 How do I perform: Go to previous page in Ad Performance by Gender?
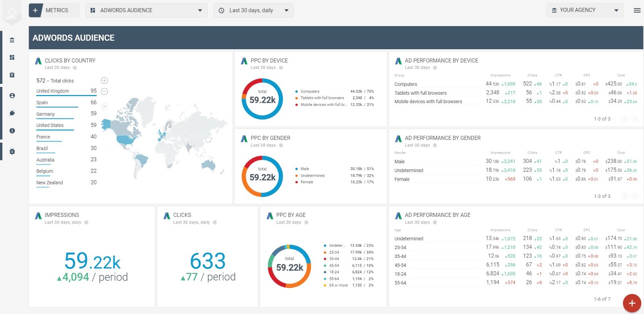pos(625,196)
